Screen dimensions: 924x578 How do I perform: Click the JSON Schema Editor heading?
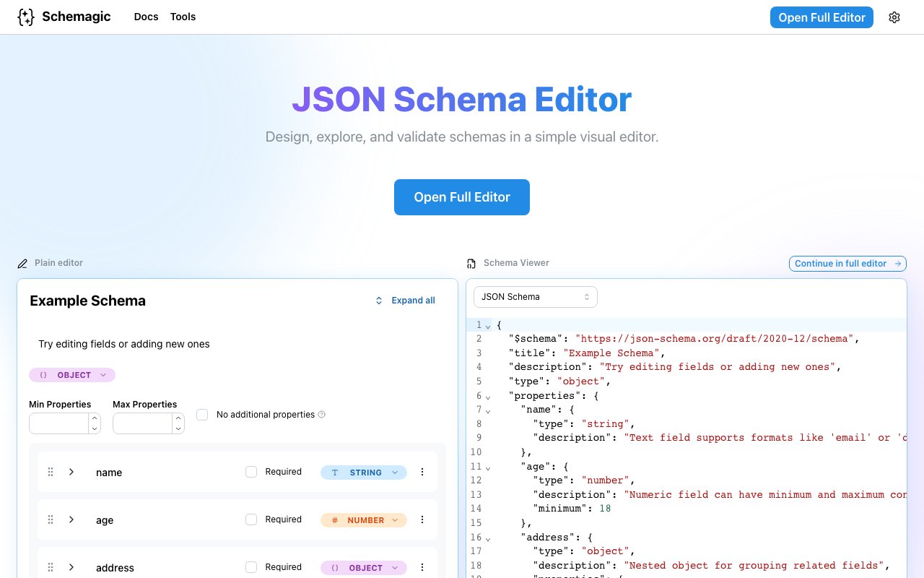click(x=462, y=100)
